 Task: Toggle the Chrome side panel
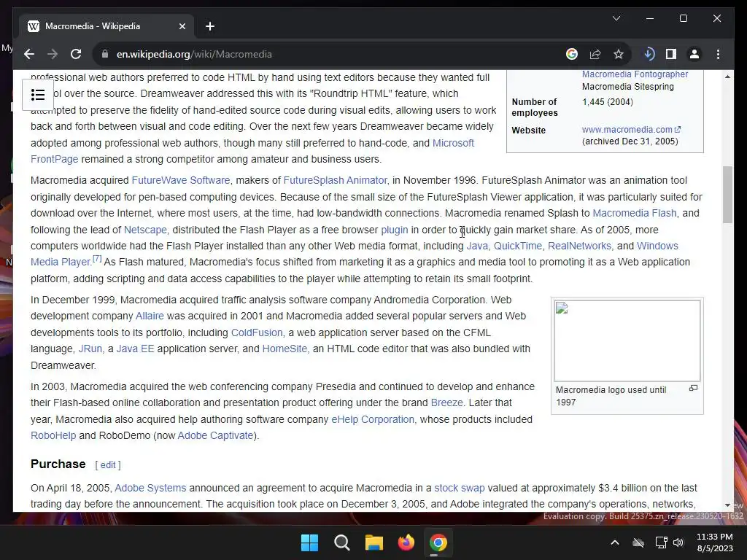(x=671, y=54)
